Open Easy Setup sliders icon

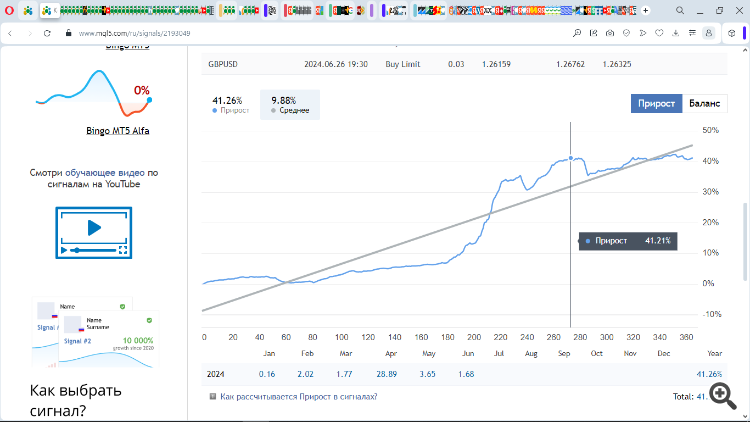(x=692, y=33)
